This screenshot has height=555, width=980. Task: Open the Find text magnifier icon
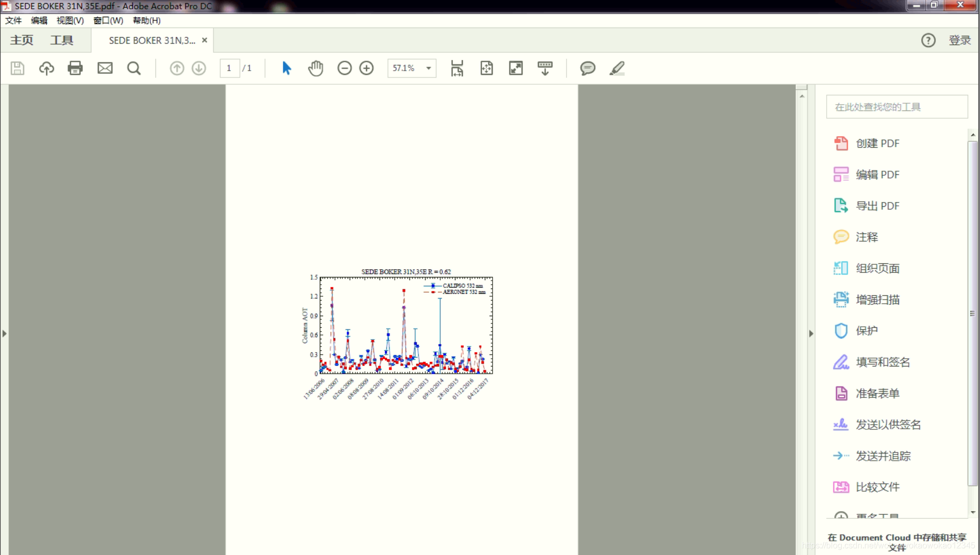click(x=134, y=68)
